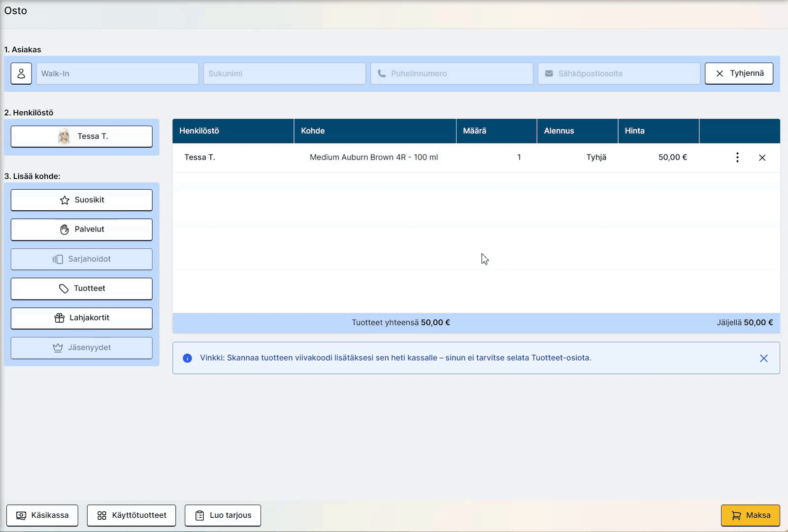Click the yellow Maksa pay button
788x532 pixels.
click(x=751, y=515)
